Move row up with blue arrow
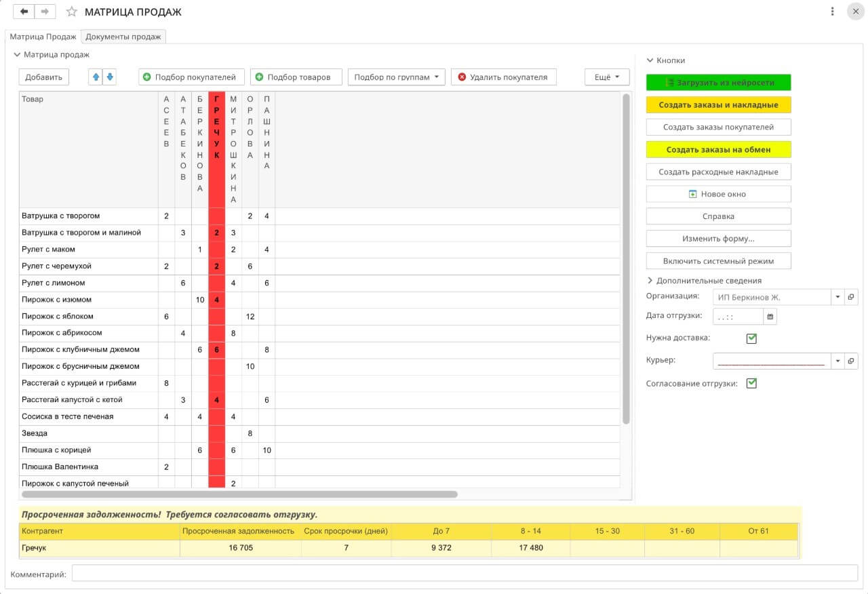Viewport: 868px width, 594px height. (x=96, y=77)
